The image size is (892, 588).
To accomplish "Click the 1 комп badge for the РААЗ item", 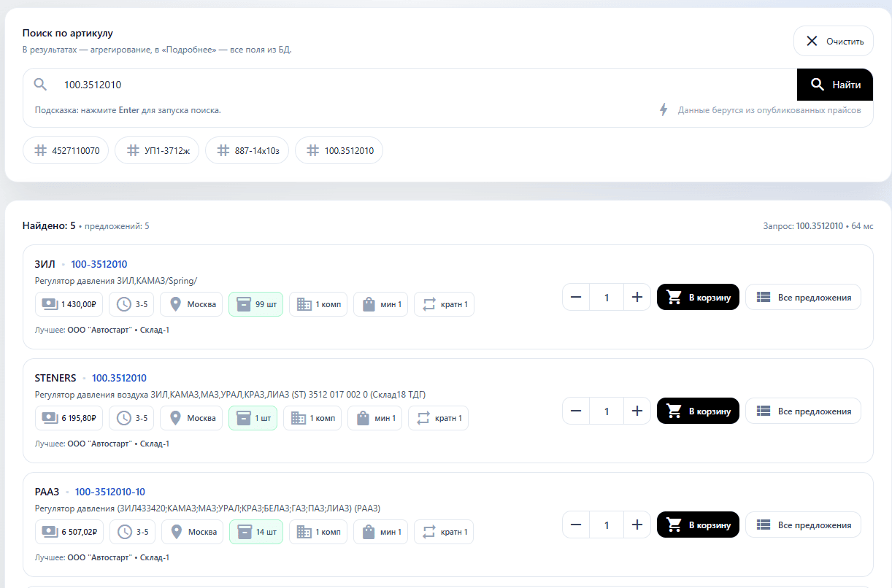I will tap(318, 532).
